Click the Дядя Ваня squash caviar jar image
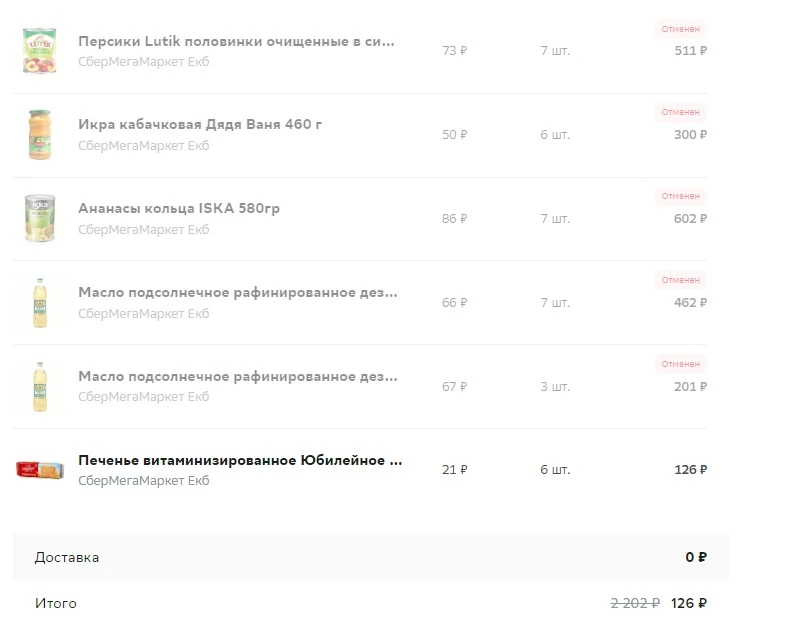This screenshot has height=628, width=800. [40, 135]
